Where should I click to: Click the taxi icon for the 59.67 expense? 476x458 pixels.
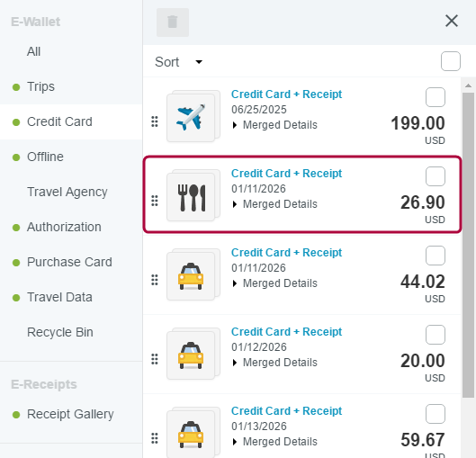coord(191,435)
